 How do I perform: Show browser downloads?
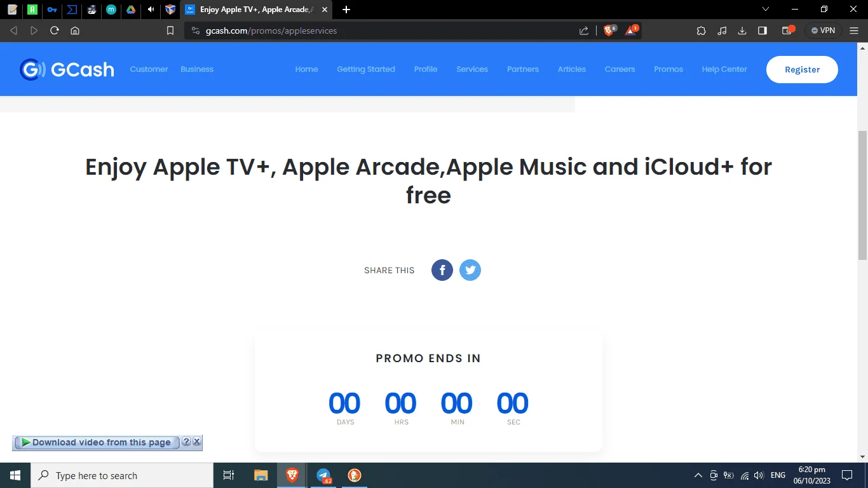[x=742, y=30]
